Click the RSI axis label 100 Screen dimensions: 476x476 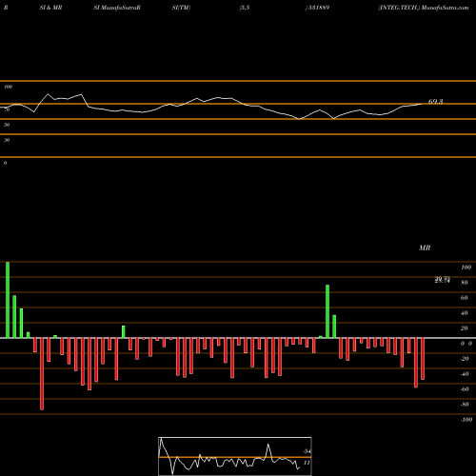point(8,87)
